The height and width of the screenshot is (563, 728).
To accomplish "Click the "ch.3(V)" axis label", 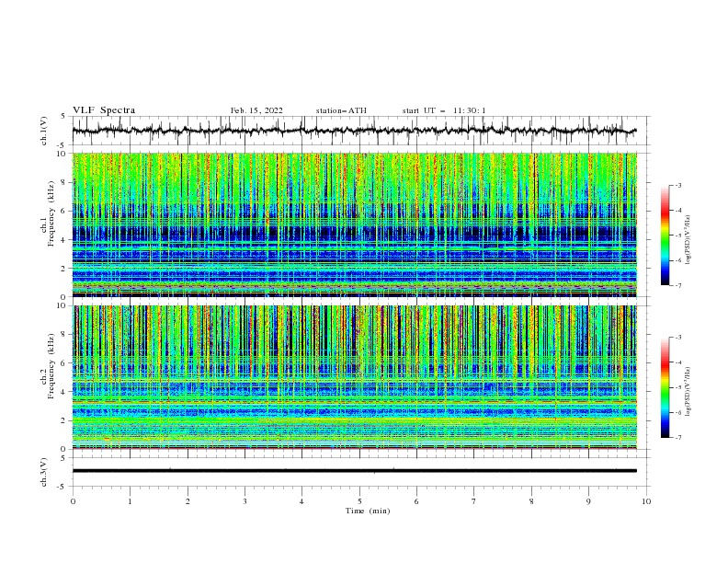I will (44, 472).
